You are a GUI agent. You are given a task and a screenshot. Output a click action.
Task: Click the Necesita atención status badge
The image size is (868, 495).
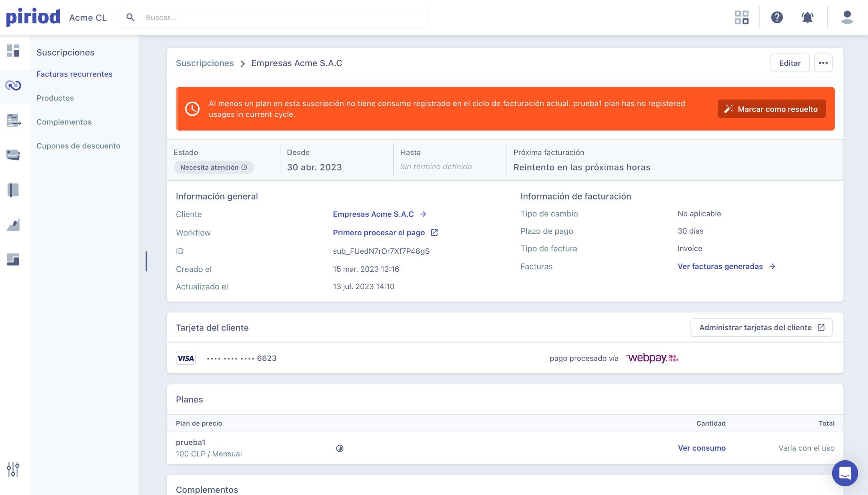[214, 167]
